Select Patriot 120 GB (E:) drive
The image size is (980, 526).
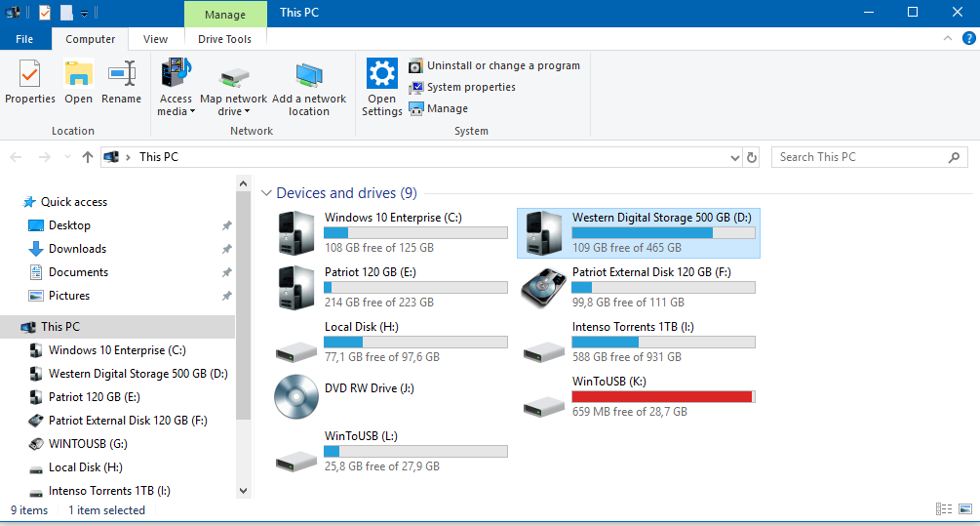pos(390,287)
